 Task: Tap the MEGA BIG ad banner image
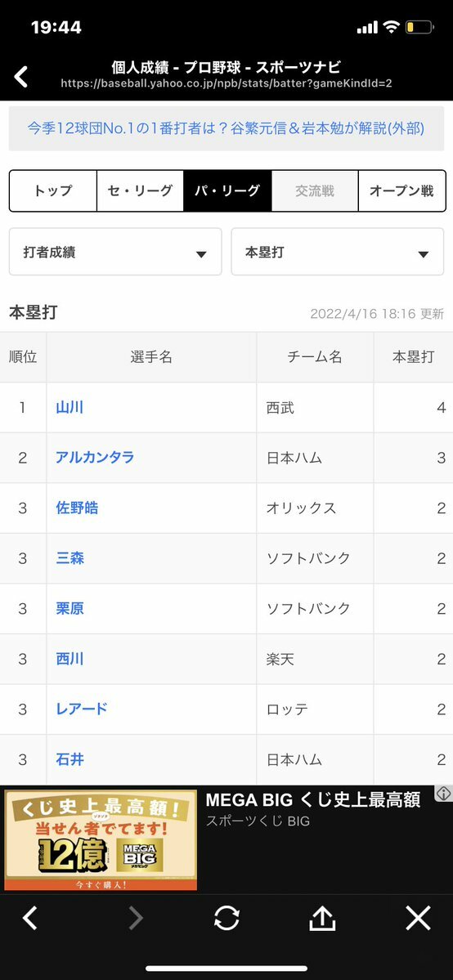pyautogui.click(x=101, y=840)
